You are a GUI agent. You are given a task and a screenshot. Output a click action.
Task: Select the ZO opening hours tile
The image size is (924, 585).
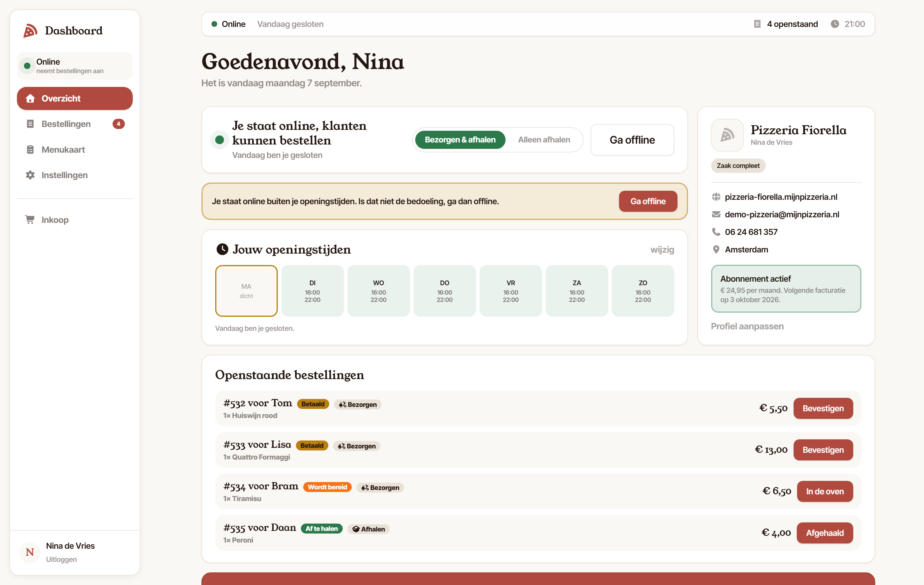[643, 291]
